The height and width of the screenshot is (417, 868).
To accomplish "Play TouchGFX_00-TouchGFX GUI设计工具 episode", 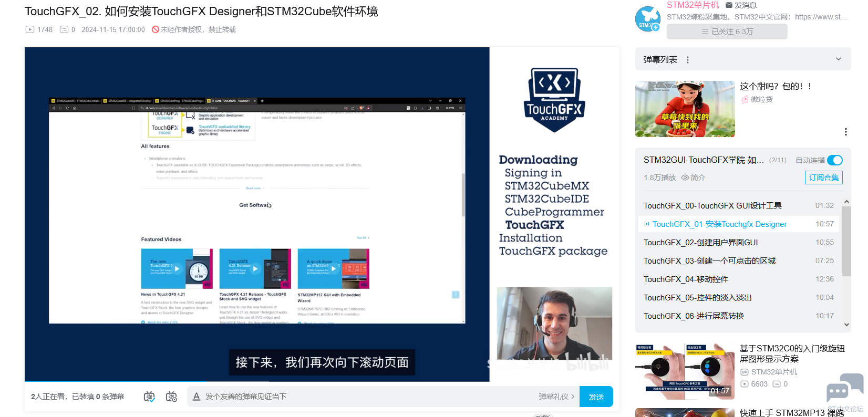I will point(738,206).
